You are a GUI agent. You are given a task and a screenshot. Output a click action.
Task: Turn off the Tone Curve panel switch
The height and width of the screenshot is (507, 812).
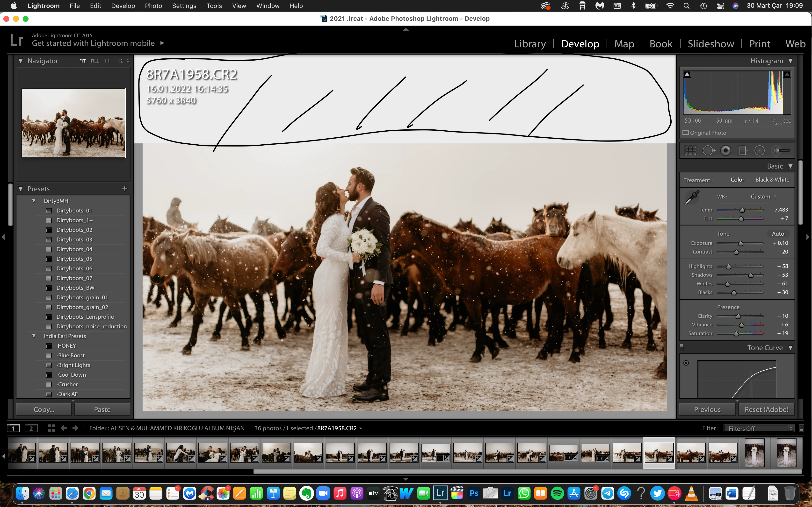pyautogui.click(x=681, y=347)
